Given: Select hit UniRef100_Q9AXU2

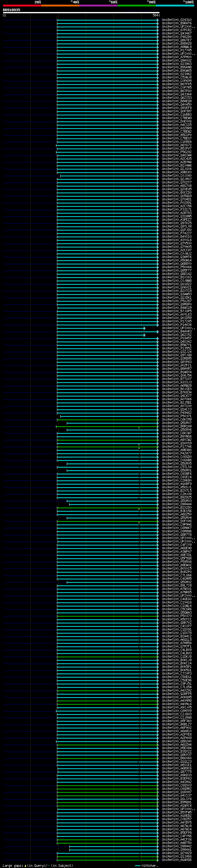Looking at the screenshot, I should click(x=176, y=60).
